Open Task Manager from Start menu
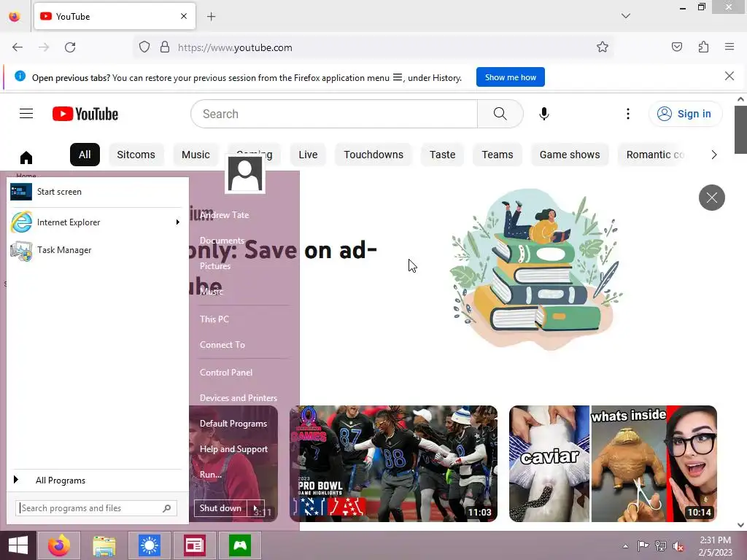This screenshot has width=747, height=560. tap(96, 250)
